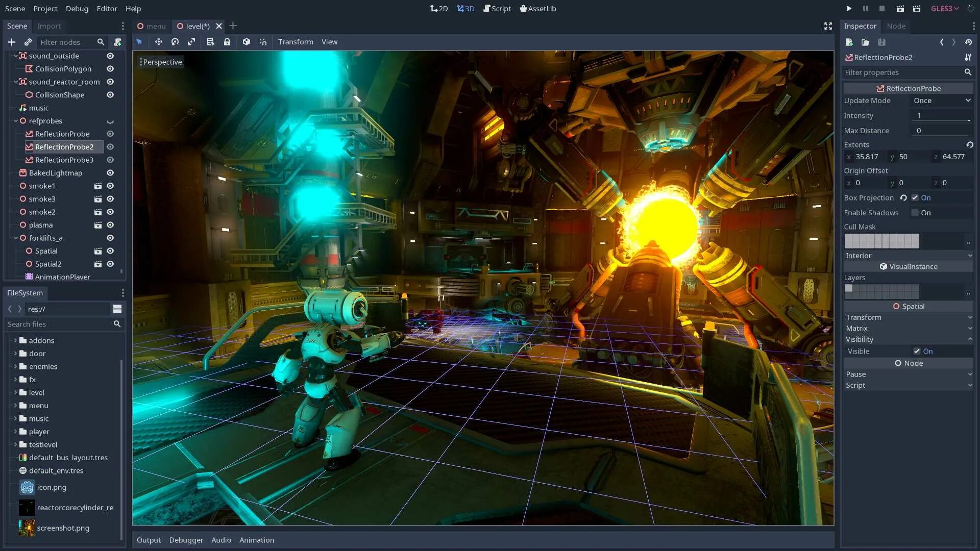The image size is (980, 551).
Task: Open the Scene menu in menu bar
Action: [15, 8]
